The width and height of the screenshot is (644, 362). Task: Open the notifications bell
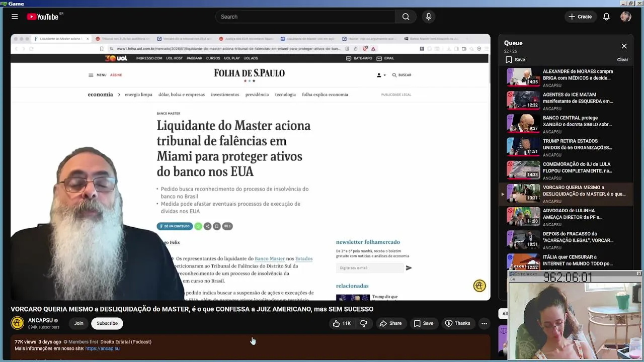point(606,17)
